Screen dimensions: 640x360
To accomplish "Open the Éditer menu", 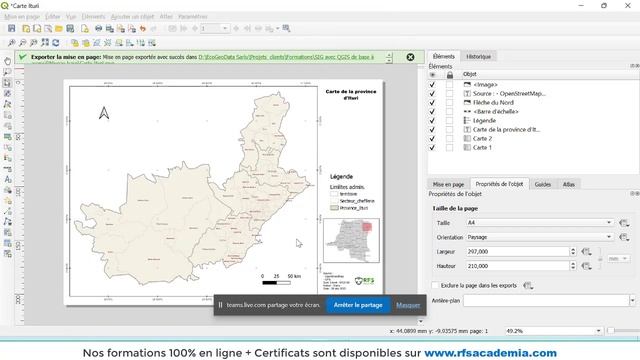I will tap(53, 17).
